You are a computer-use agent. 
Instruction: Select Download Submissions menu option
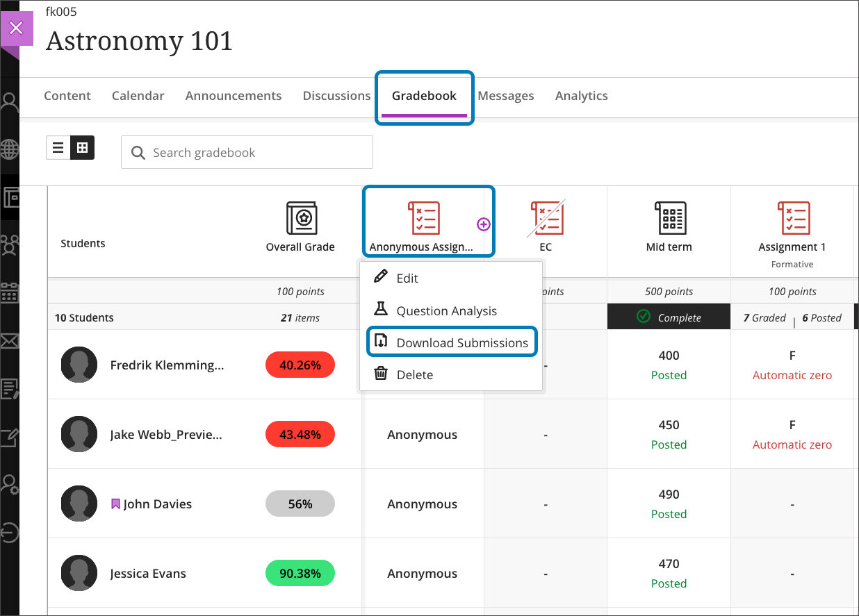click(x=461, y=343)
